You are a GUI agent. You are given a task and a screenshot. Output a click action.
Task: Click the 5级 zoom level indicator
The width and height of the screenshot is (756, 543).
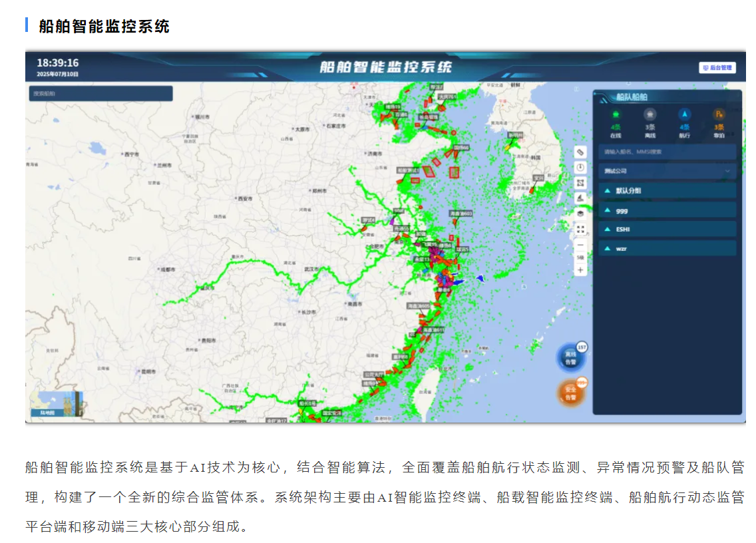coord(580,258)
